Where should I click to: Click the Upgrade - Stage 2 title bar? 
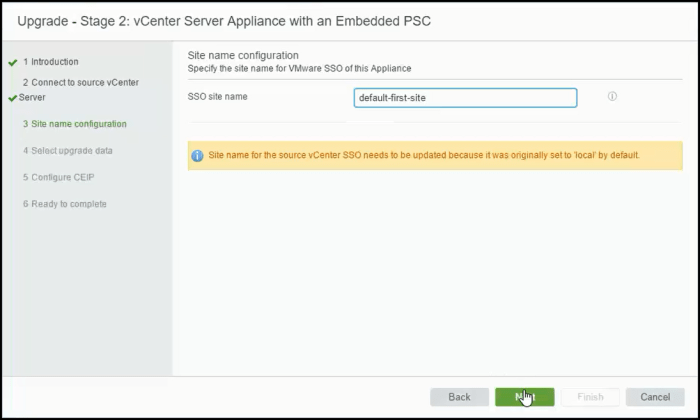coord(225,21)
